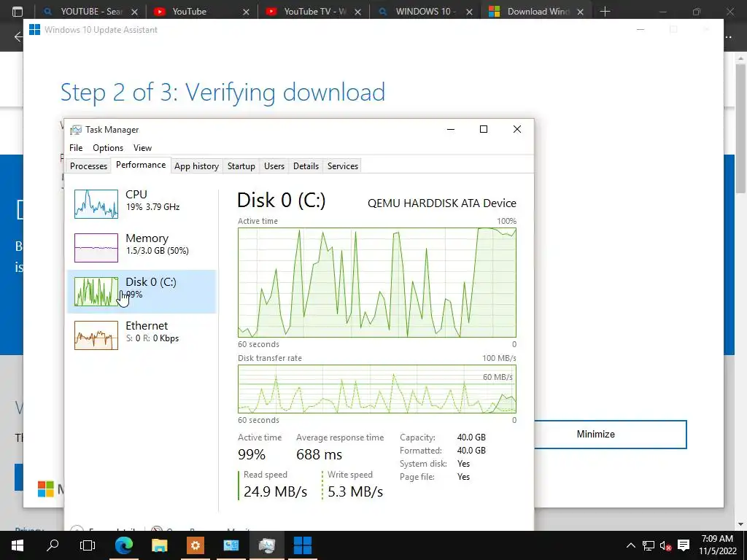Close the WINDOWS 10 search browser tab
Screen dimensions: 747x560
[469, 12]
